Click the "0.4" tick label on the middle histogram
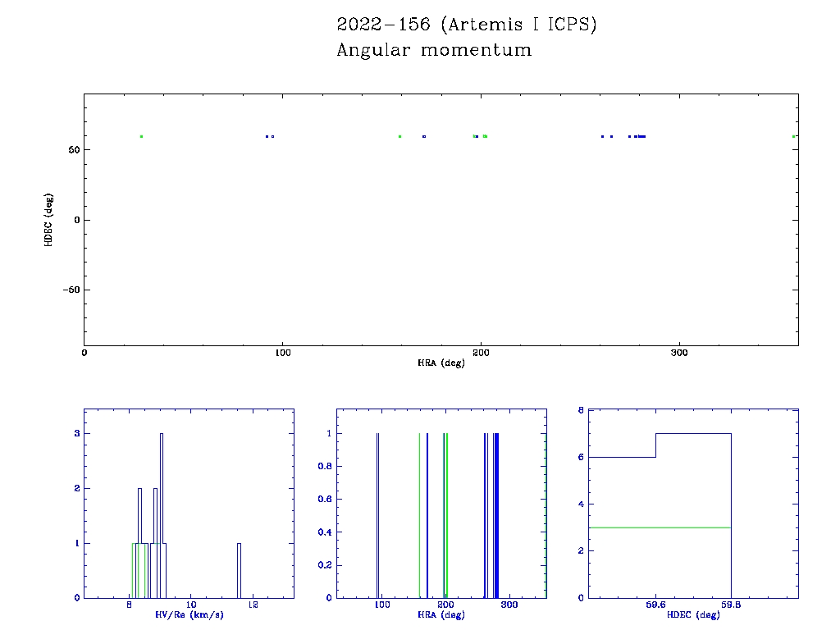 (325, 532)
